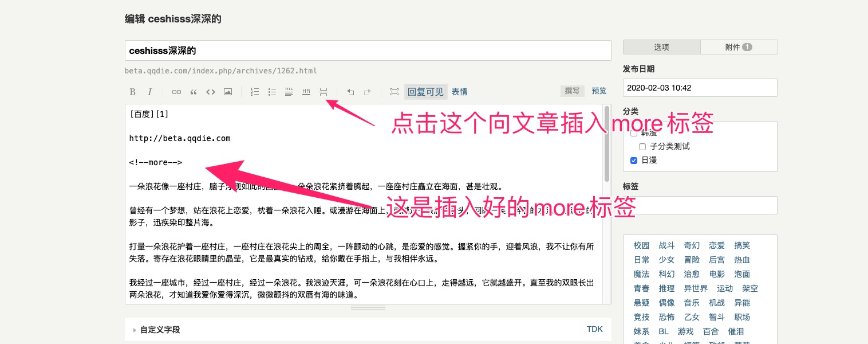Check the 韩漫 category checkbox

pos(634,132)
